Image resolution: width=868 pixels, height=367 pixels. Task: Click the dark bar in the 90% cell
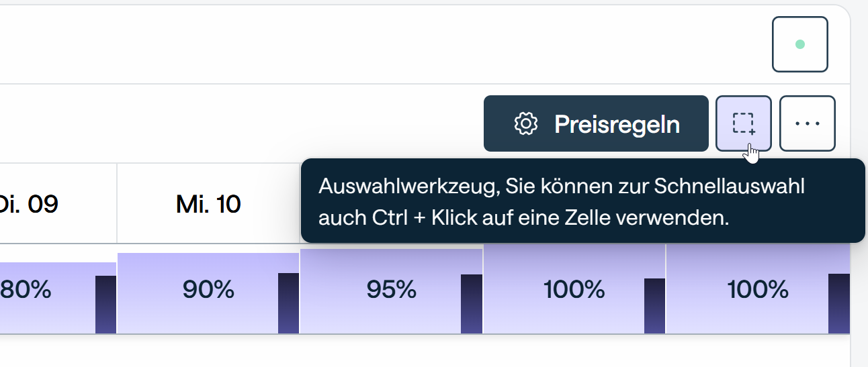(x=288, y=303)
